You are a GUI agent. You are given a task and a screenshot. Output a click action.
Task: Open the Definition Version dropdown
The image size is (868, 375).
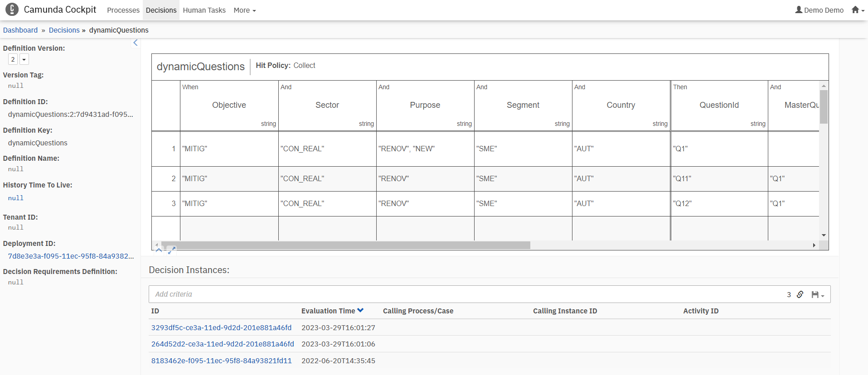(24, 59)
